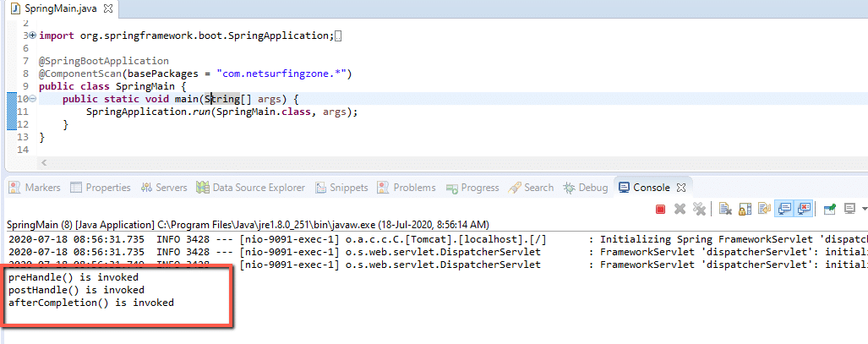Switch to the Servers view tab

pyautogui.click(x=165, y=188)
